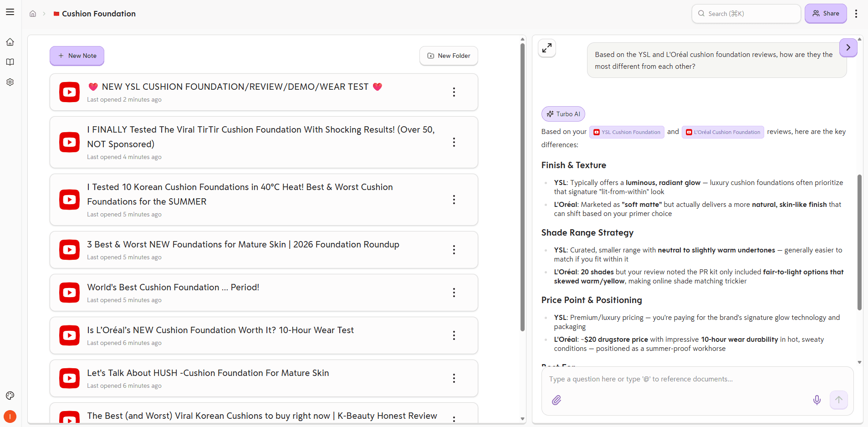The width and height of the screenshot is (868, 427).
Task: Open note NEW YSL CUSHION FOUNDATION/REVIEW/DEMO/WEAR TEST
Action: coord(264,92)
